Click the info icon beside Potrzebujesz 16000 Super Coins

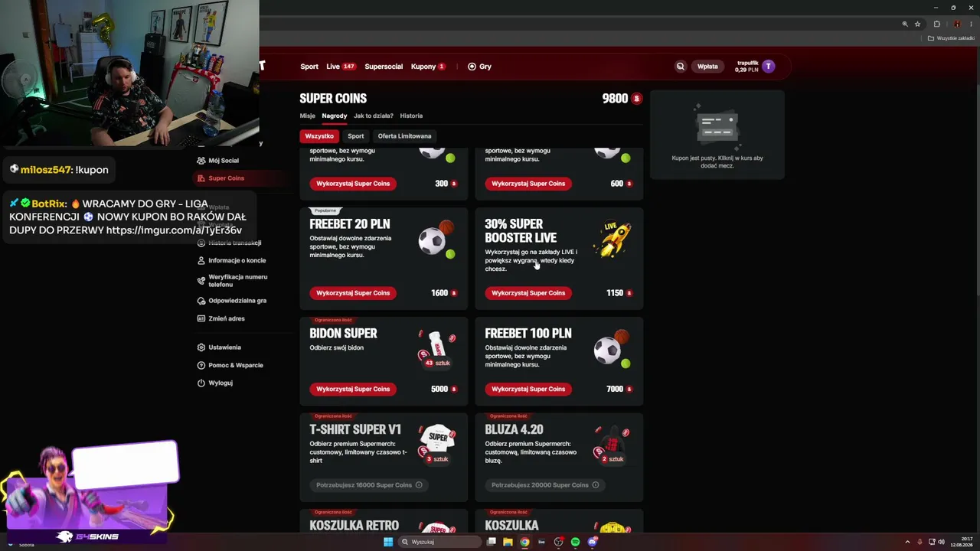(419, 485)
